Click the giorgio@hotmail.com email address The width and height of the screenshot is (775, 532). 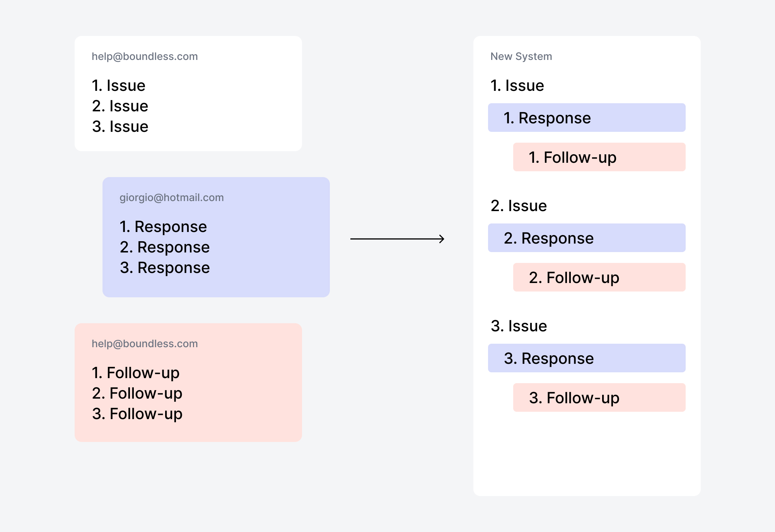[x=171, y=198]
